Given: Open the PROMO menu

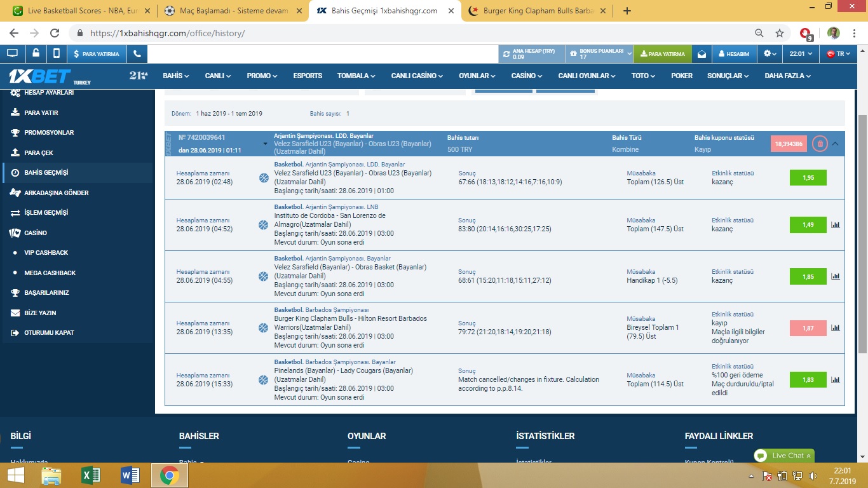Looking at the screenshot, I should point(262,76).
